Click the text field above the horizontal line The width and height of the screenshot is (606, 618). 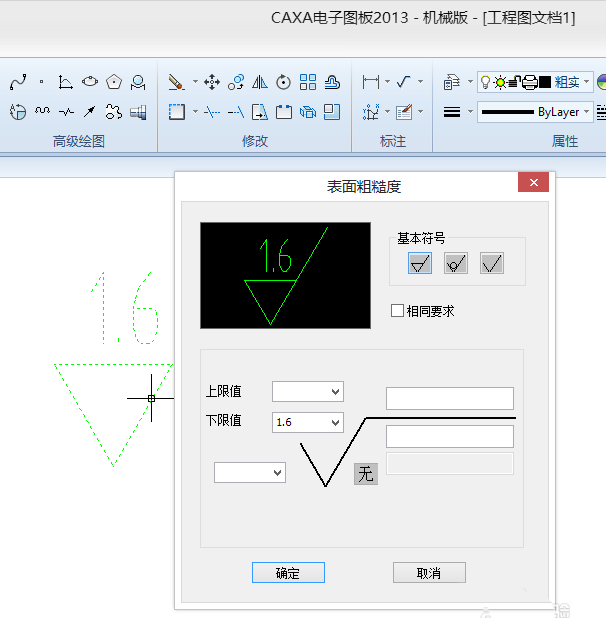[x=449, y=398]
